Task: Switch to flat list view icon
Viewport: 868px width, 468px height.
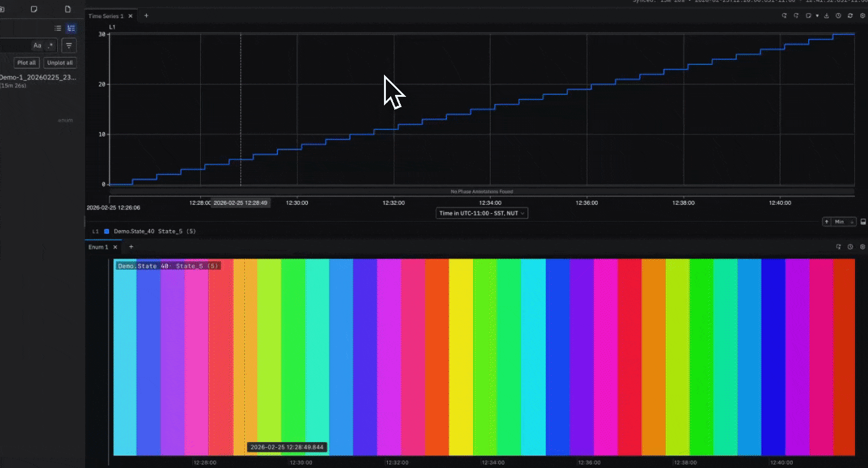Action: [x=58, y=28]
